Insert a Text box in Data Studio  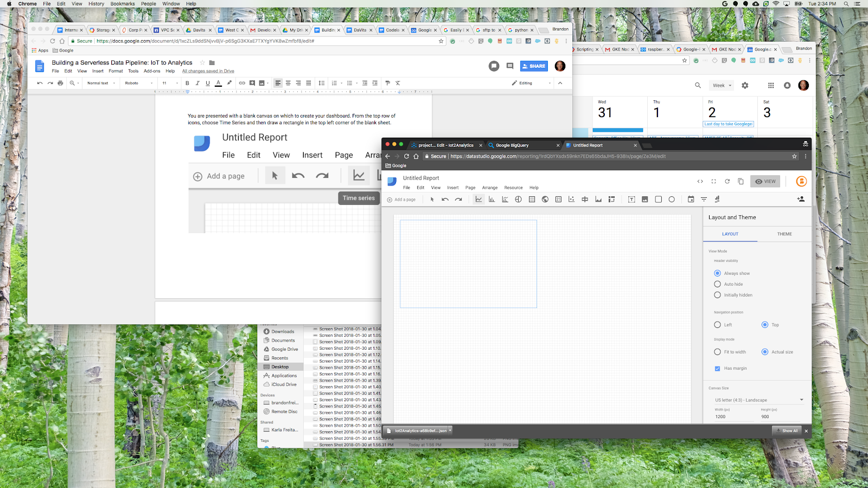click(631, 200)
